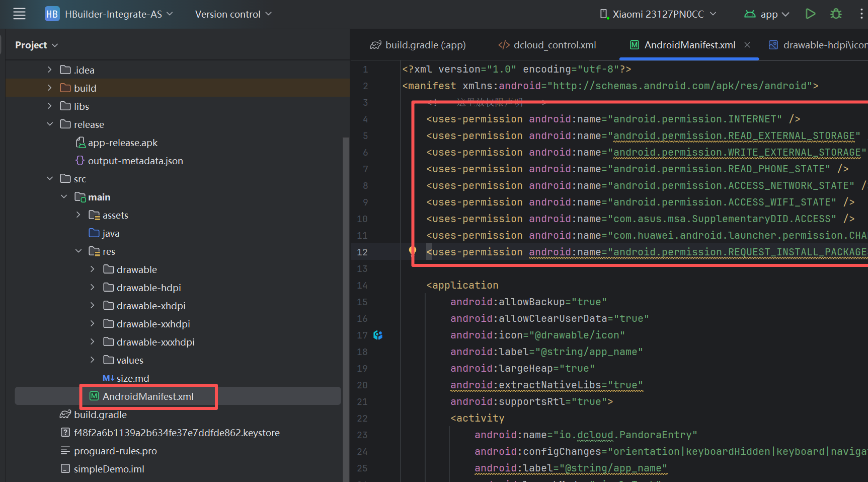868x482 pixels.
Task: Click the src folder icon
Action: (x=65, y=178)
